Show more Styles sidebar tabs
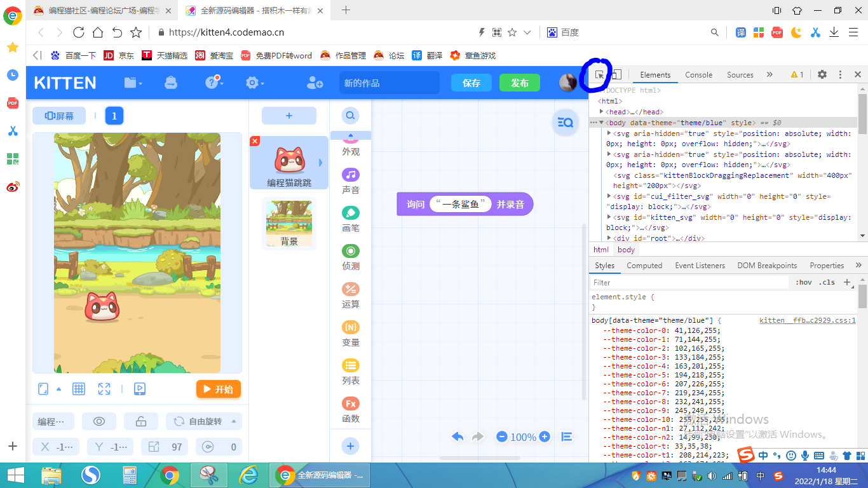The image size is (868, 488). [858, 266]
